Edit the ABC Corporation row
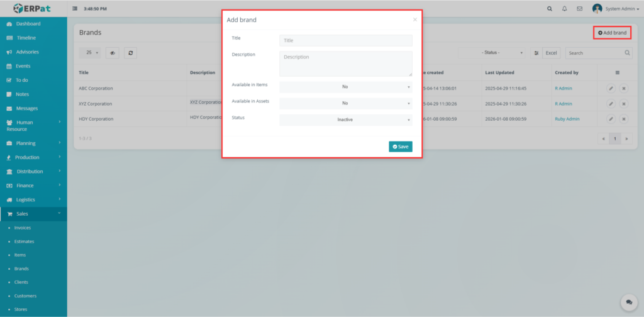Screen dimensions: 644x317 (x=611, y=88)
